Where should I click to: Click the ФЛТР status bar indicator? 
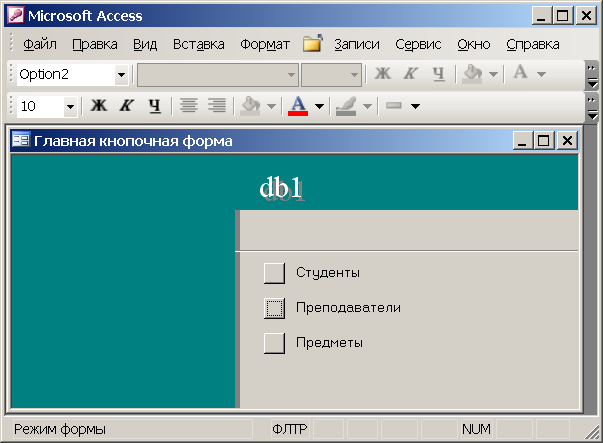point(290,429)
